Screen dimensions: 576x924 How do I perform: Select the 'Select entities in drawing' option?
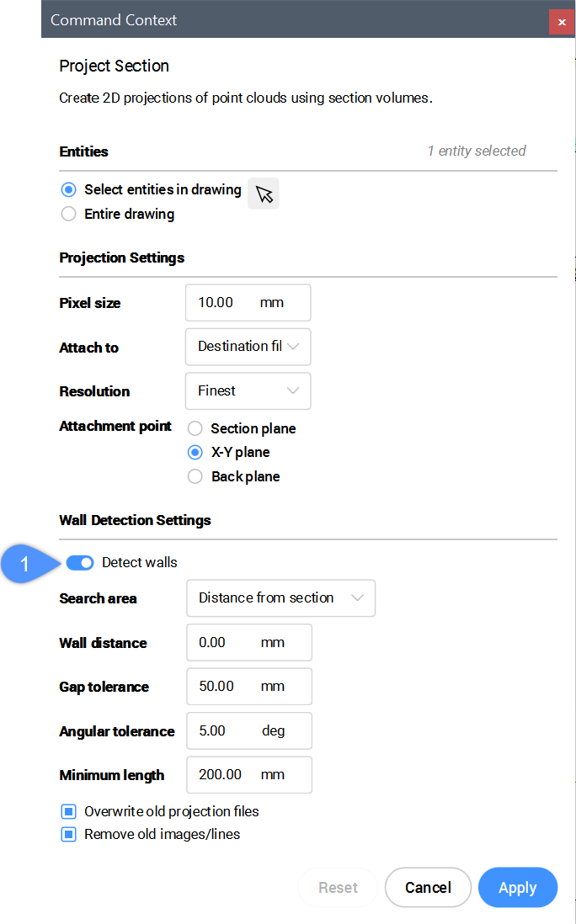[69, 190]
